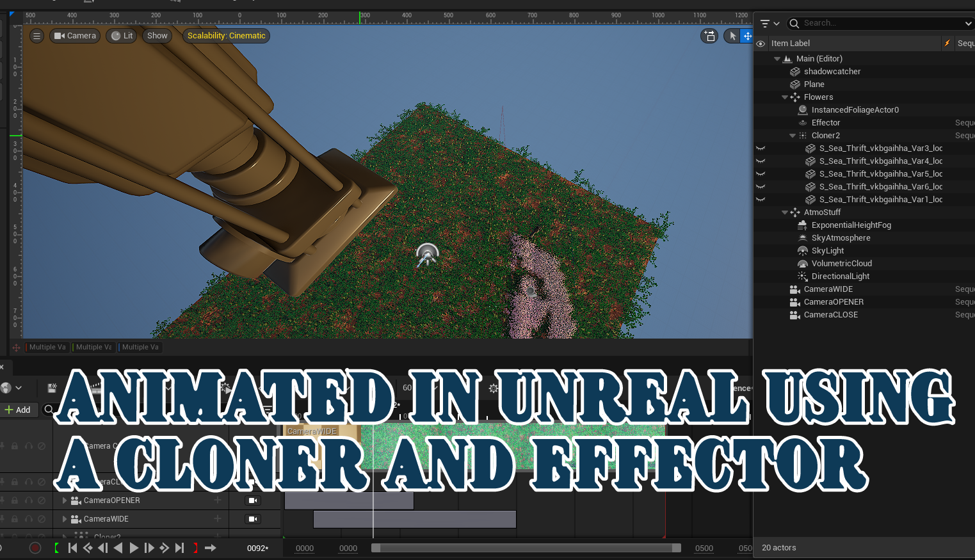Screen dimensions: 975x560
Task: Collapse the Flowers folder
Action: coord(785,97)
